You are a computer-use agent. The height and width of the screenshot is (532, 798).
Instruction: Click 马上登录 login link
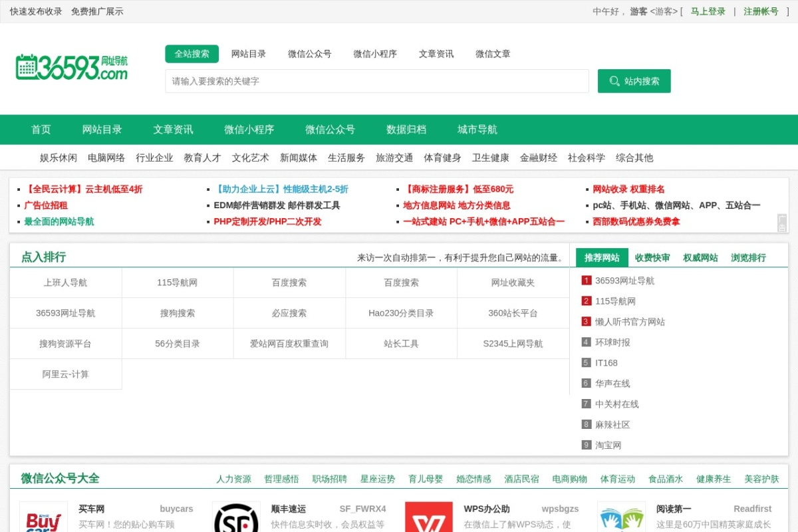708,11
